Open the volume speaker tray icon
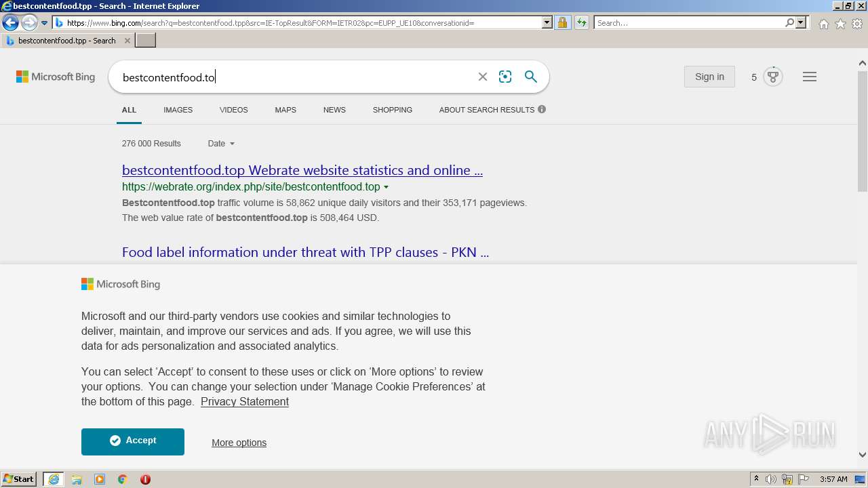The height and width of the screenshot is (488, 868). [x=771, y=479]
